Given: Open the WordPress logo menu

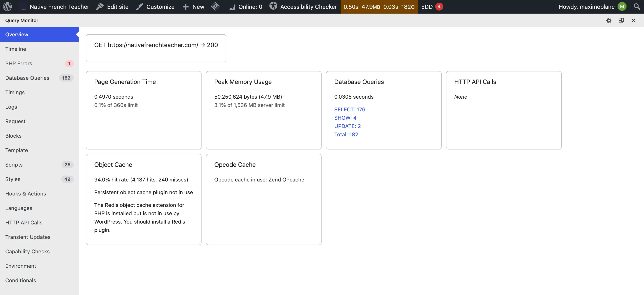Looking at the screenshot, I should coord(7,7).
